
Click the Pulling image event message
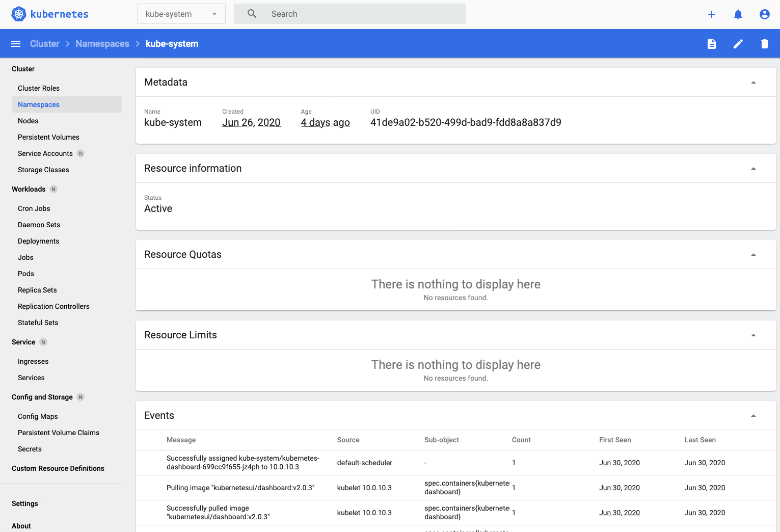[240, 488]
